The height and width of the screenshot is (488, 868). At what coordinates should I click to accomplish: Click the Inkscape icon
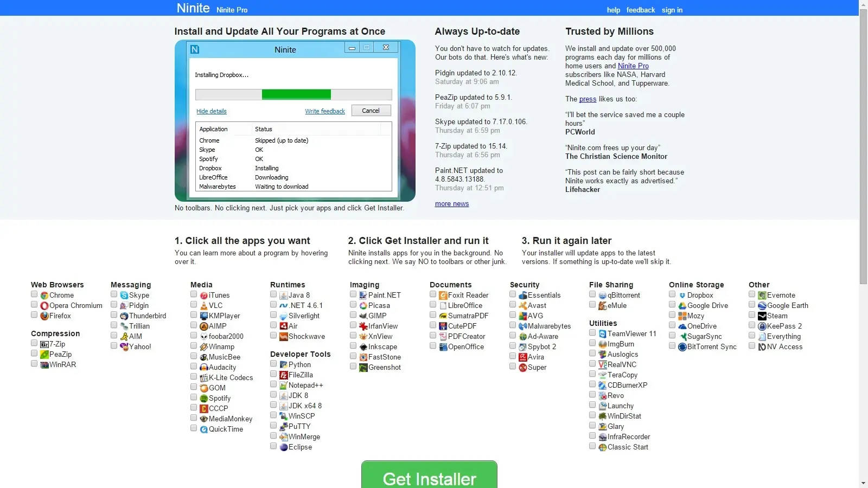(x=363, y=347)
